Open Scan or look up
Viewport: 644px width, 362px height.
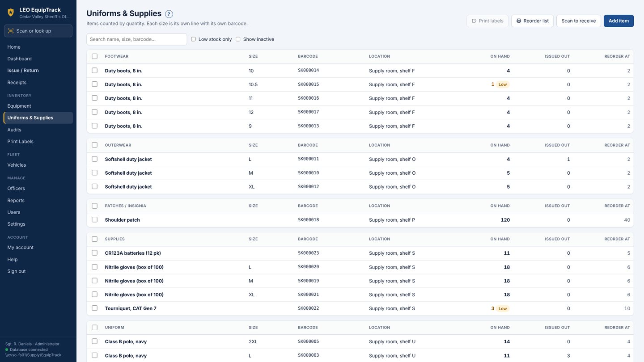click(x=38, y=31)
